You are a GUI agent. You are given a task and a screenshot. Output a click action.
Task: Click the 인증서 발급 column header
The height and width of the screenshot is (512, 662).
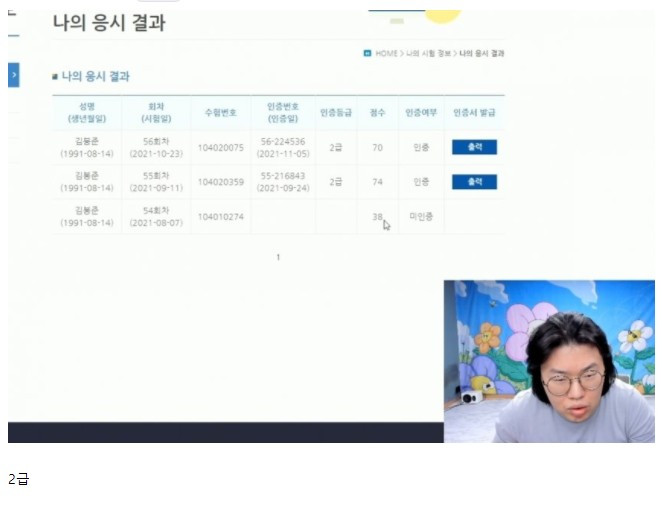[x=474, y=113]
